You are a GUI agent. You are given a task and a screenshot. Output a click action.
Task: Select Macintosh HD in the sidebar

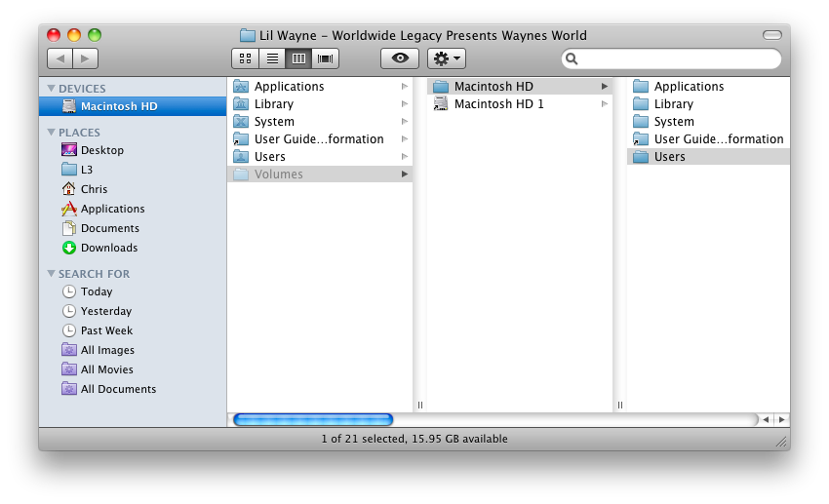(133, 106)
